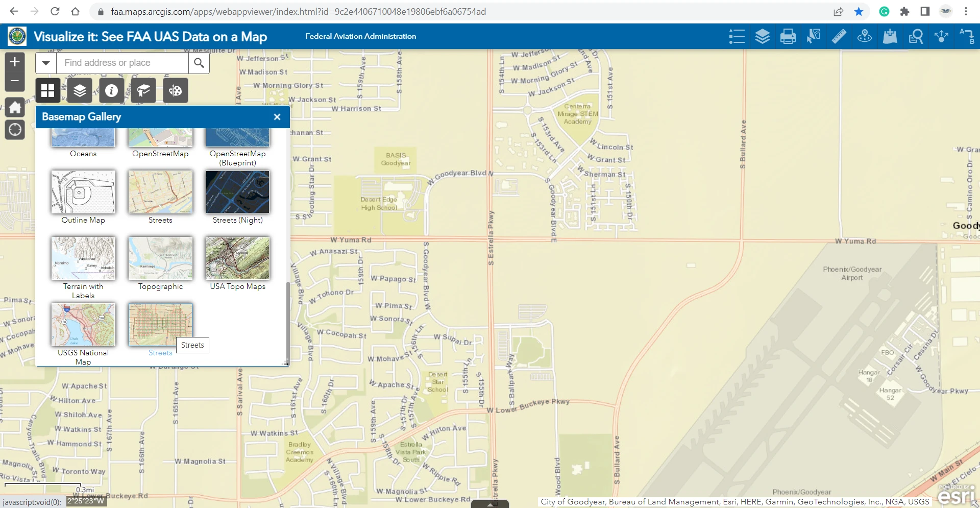The image size is (980, 508).
Task: Zoom out on the map
Action: 15,81
